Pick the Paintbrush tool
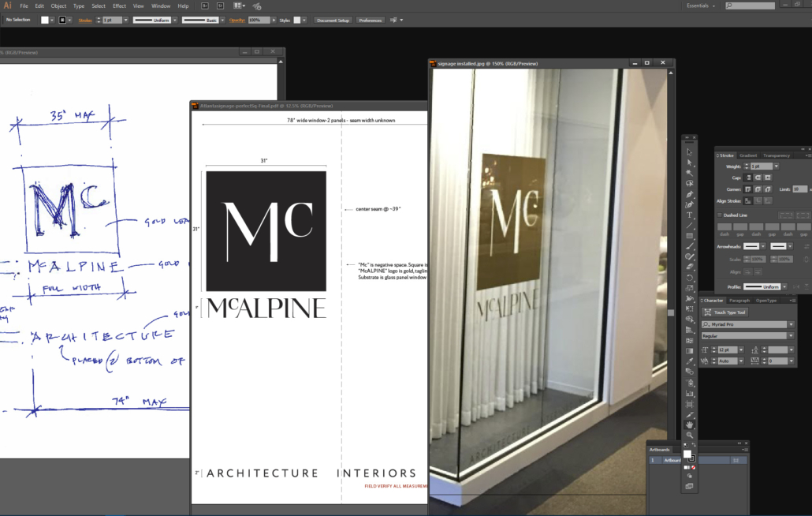This screenshot has width=812, height=516. tap(689, 246)
